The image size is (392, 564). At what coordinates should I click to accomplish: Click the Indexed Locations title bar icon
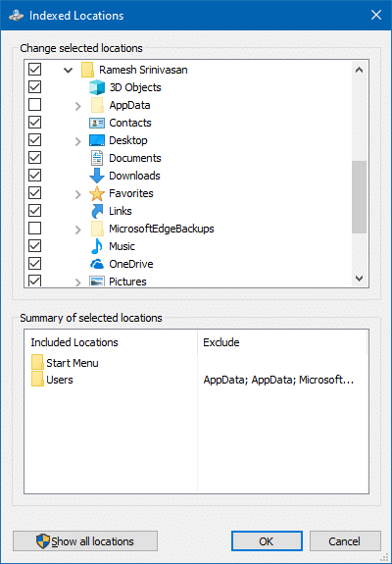coord(16,16)
